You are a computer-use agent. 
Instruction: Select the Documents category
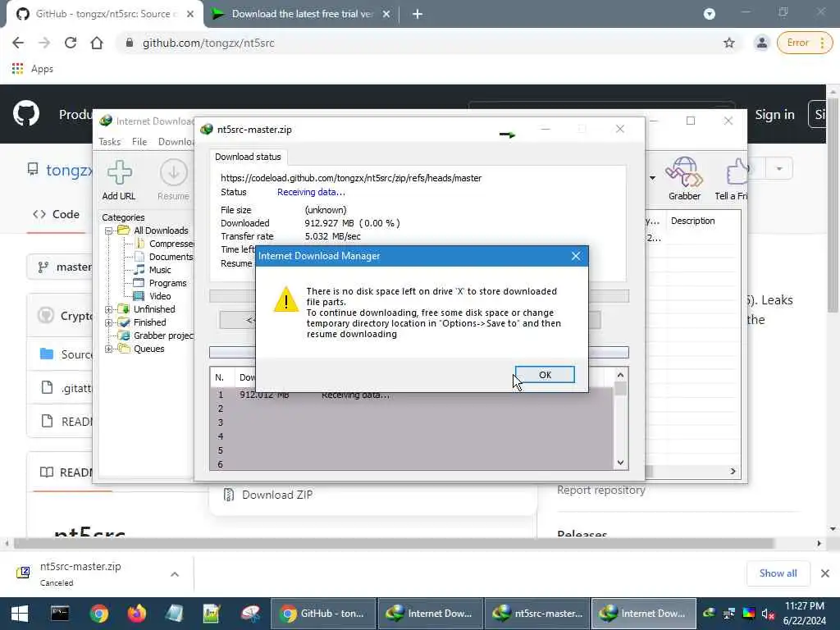(164, 257)
